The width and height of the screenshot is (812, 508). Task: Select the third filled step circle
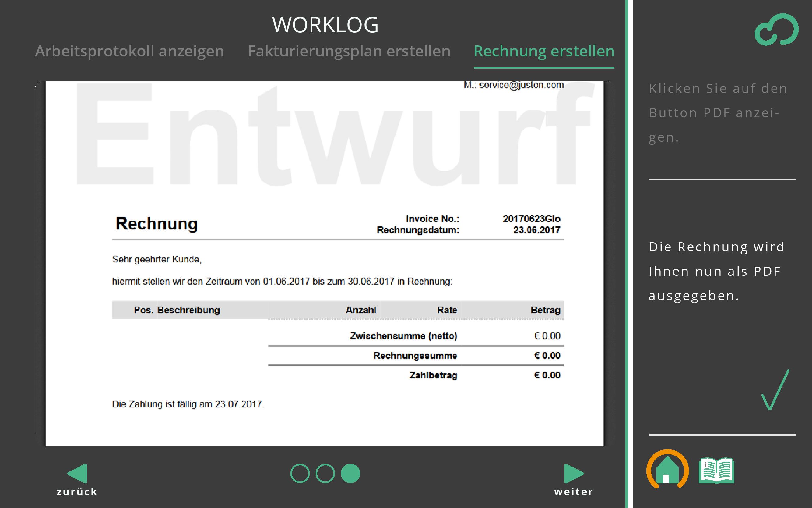click(x=350, y=473)
